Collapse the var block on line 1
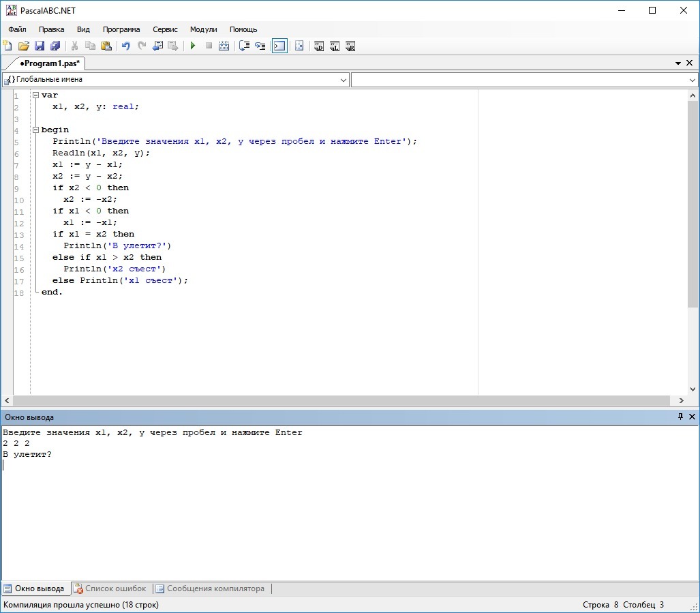This screenshot has width=700, height=613. click(x=35, y=95)
